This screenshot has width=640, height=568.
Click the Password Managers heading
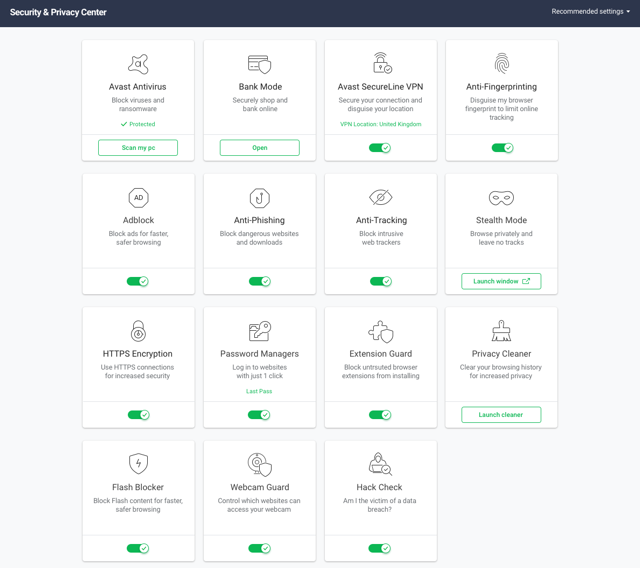pyautogui.click(x=260, y=354)
